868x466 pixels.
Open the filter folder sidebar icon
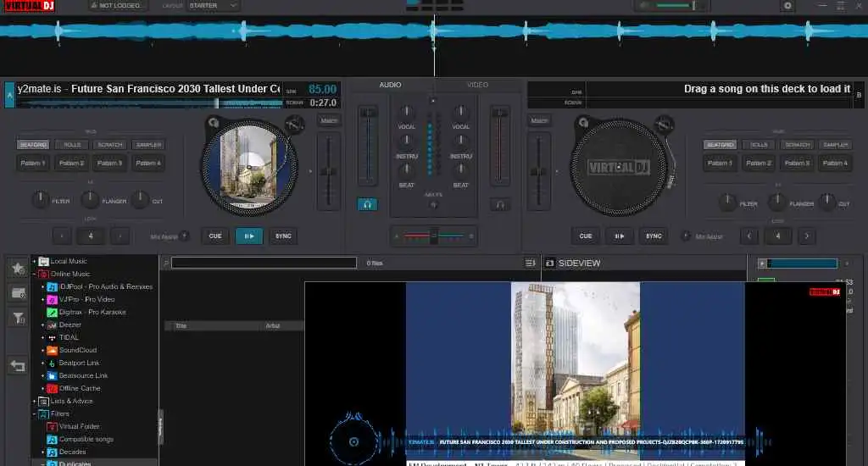(18, 318)
